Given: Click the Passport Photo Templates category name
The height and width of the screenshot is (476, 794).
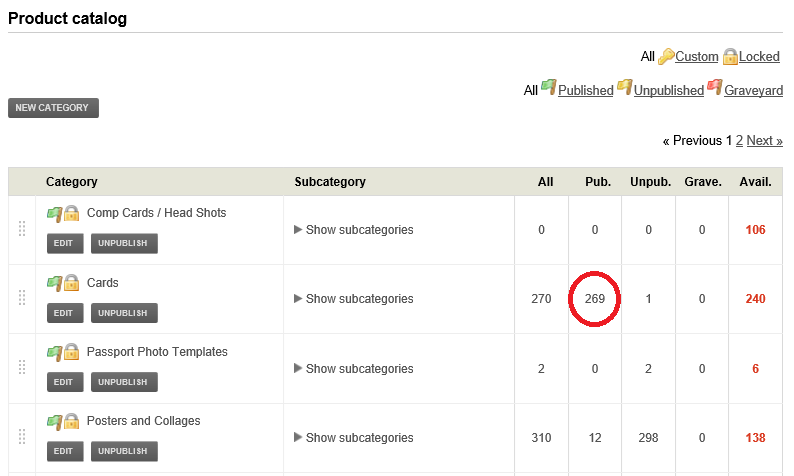Looking at the screenshot, I should [x=157, y=351].
